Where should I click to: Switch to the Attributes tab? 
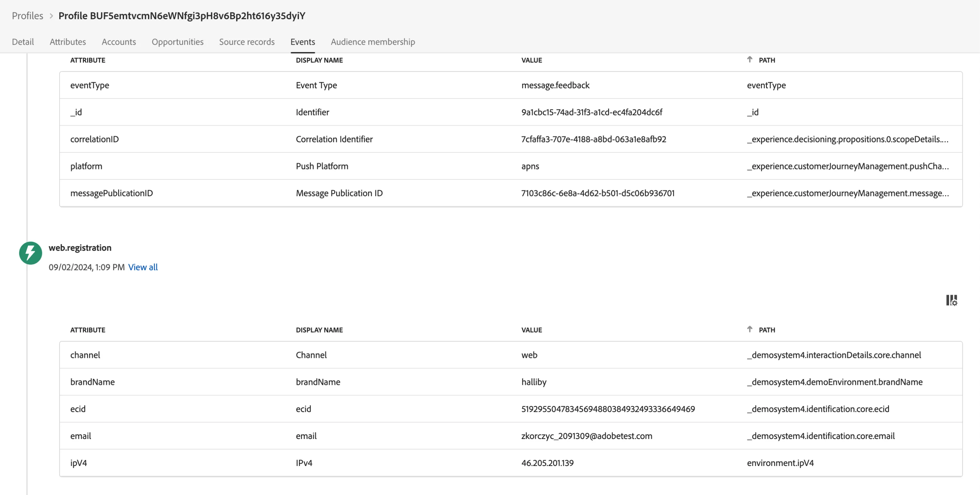68,42
